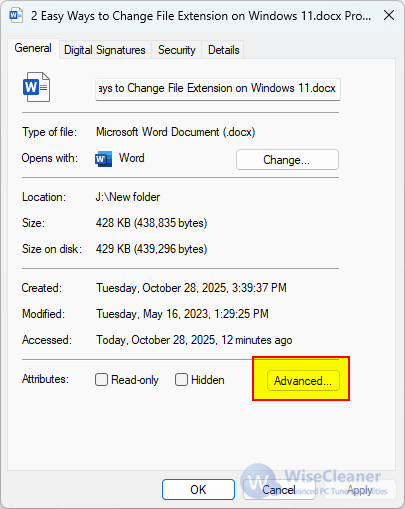Switch to the Details tab
Viewport: 405px width, 509px height.
[224, 50]
